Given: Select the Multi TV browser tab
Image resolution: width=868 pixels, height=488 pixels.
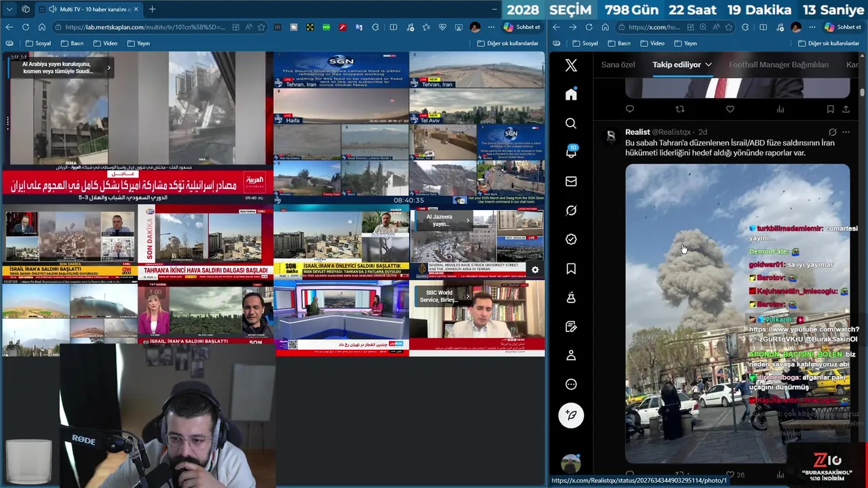Looking at the screenshot, I should pos(89,9).
